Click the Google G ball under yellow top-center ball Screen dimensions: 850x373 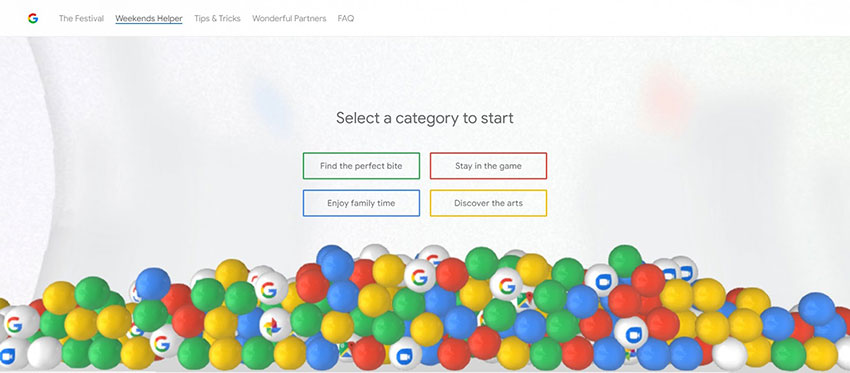[x=420, y=276]
